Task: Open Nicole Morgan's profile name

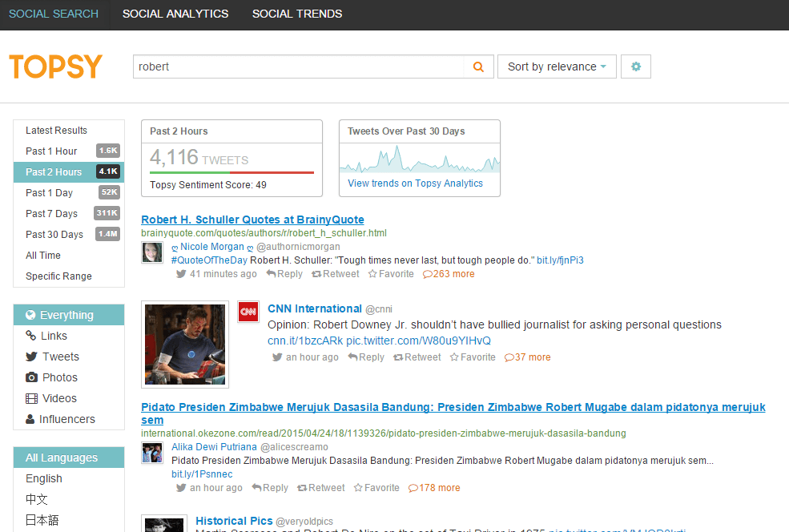Action: (211, 247)
